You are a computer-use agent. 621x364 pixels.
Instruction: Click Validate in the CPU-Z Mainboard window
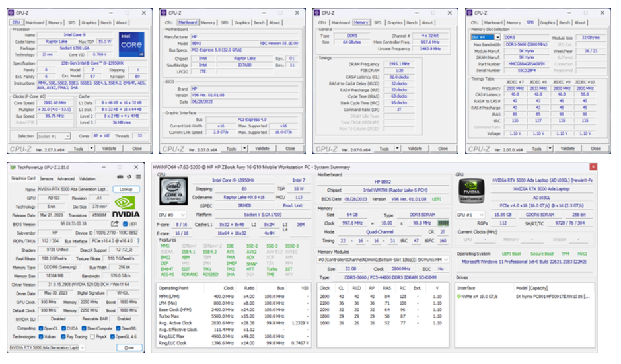(262, 149)
